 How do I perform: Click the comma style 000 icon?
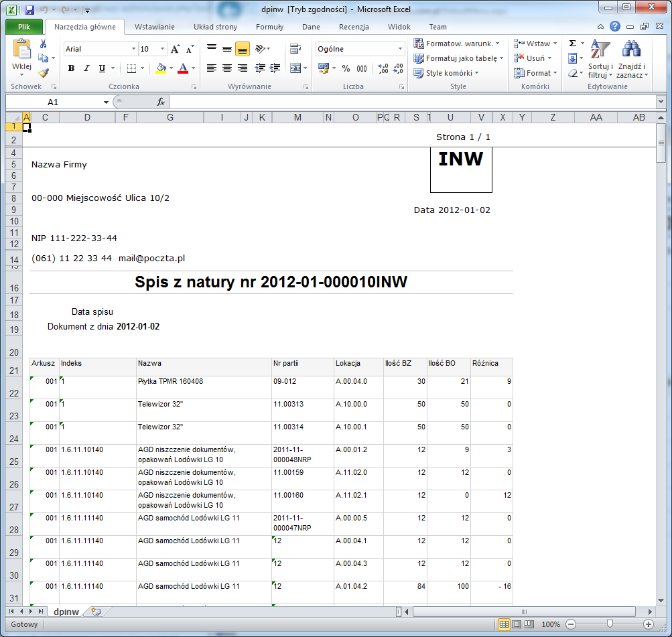tap(362, 68)
